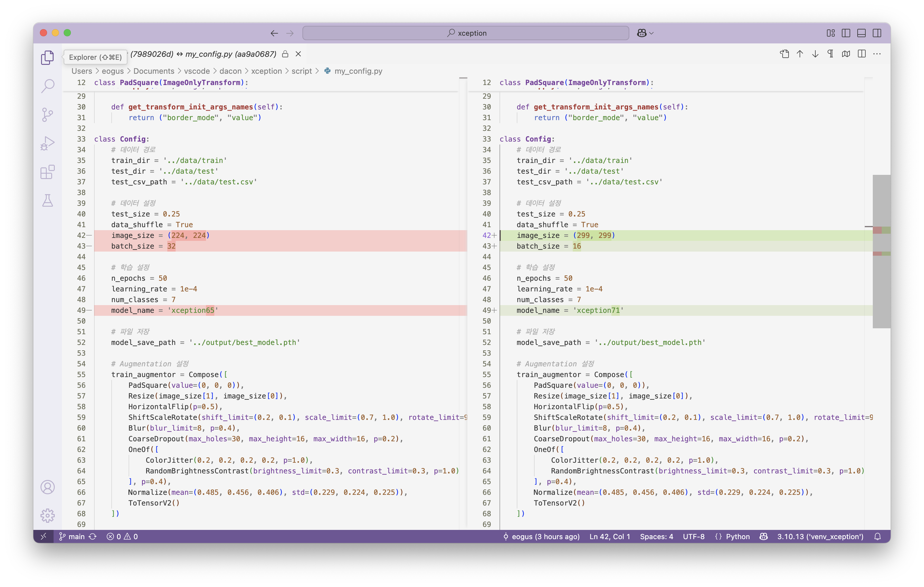Open the Search view in the activity bar
The image size is (924, 587).
click(48, 86)
